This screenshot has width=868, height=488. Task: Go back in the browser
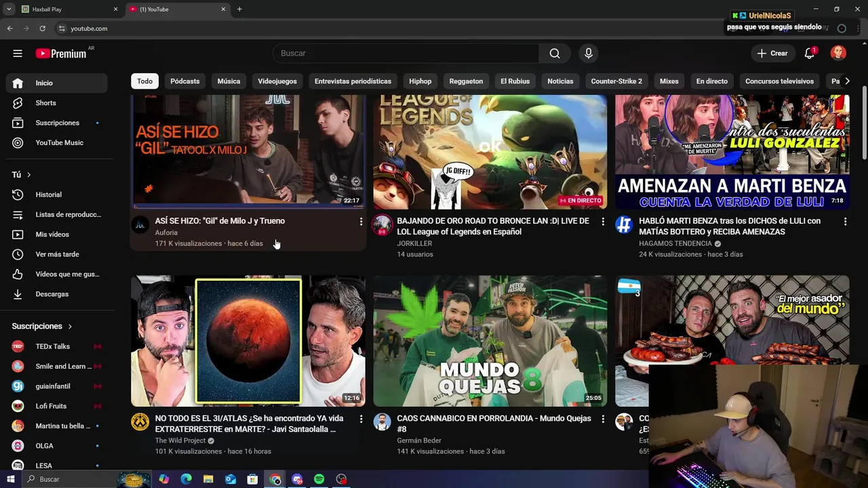(x=9, y=28)
